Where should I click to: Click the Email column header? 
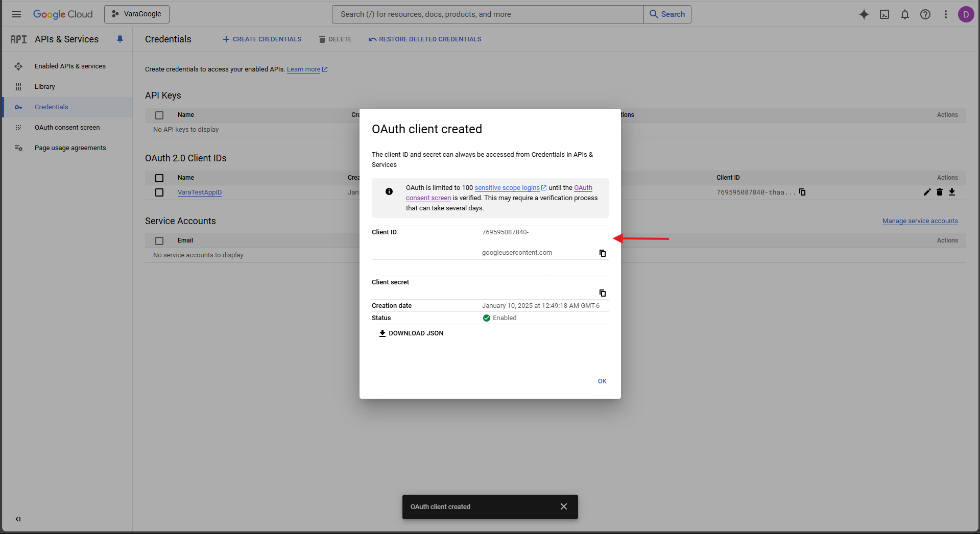pos(185,240)
